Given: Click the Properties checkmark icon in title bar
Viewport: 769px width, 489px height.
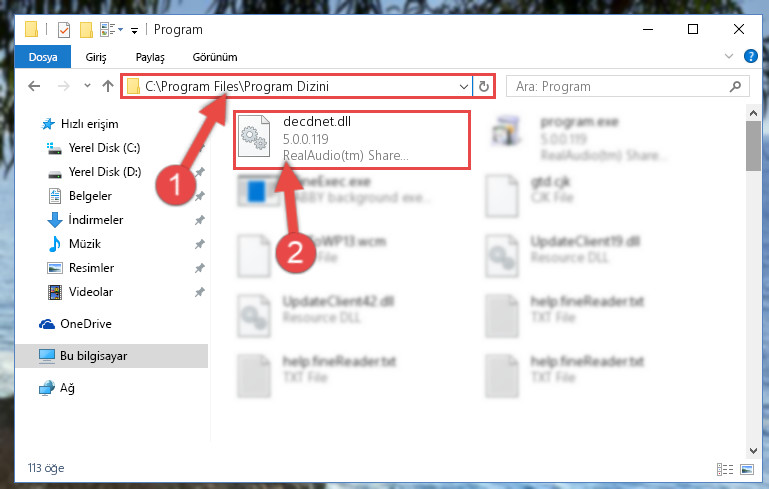Looking at the screenshot, I should [x=64, y=30].
